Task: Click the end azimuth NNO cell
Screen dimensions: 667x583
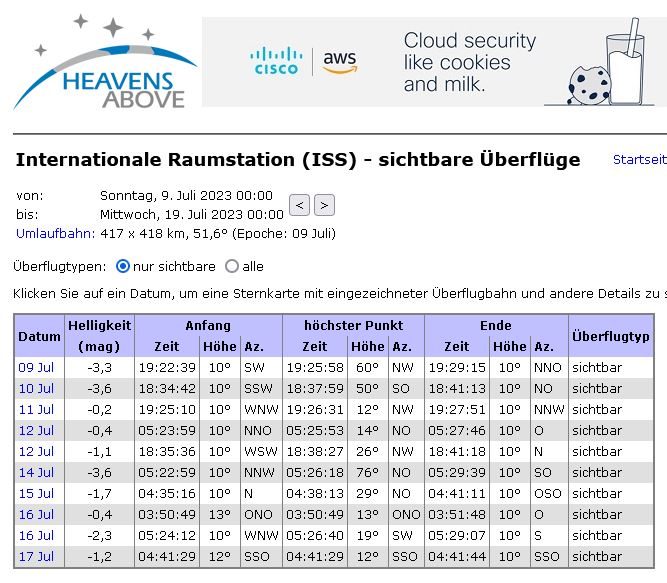Action: click(x=548, y=367)
